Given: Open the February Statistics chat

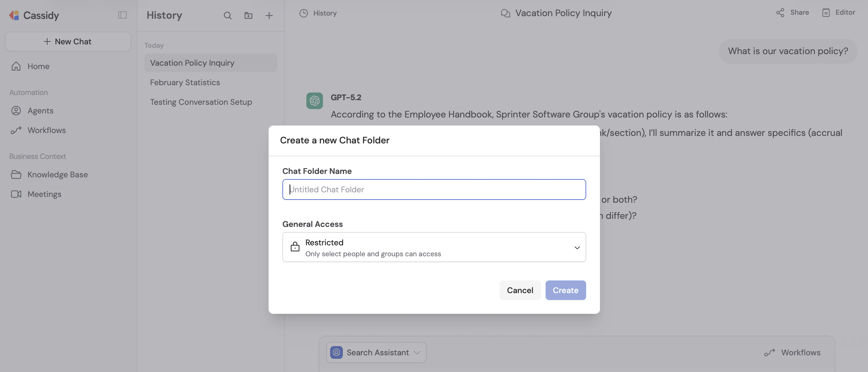Looking at the screenshot, I should pyautogui.click(x=185, y=83).
